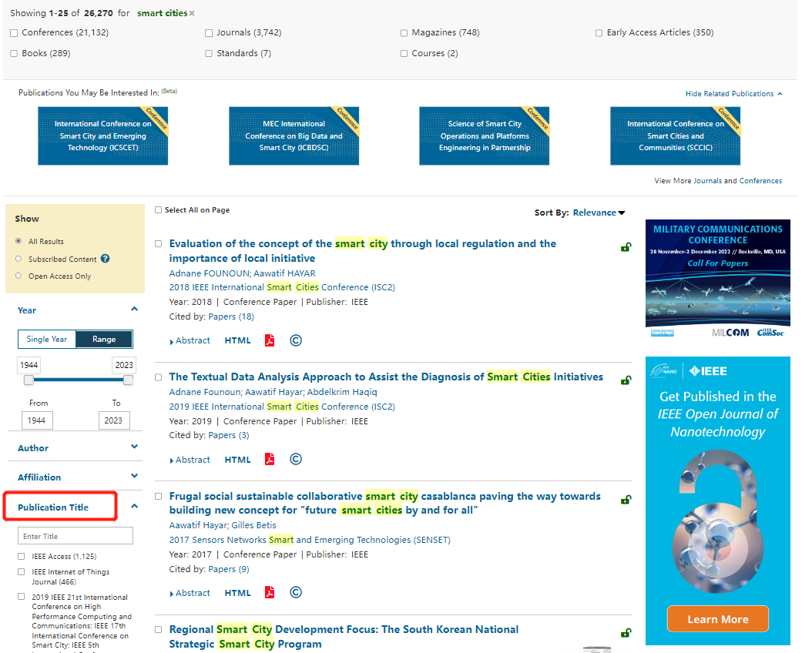The image size is (812, 653).
Task: Open ICBDSC Big Data and Smart City card
Action: point(294,136)
